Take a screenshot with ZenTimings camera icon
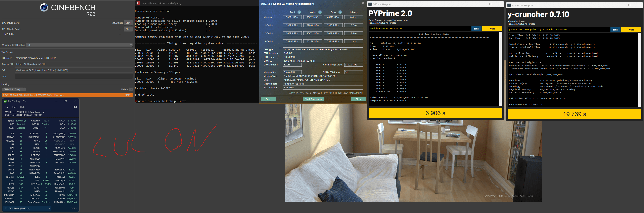Image resolution: width=644 pixels, height=213 pixels. [75, 107]
